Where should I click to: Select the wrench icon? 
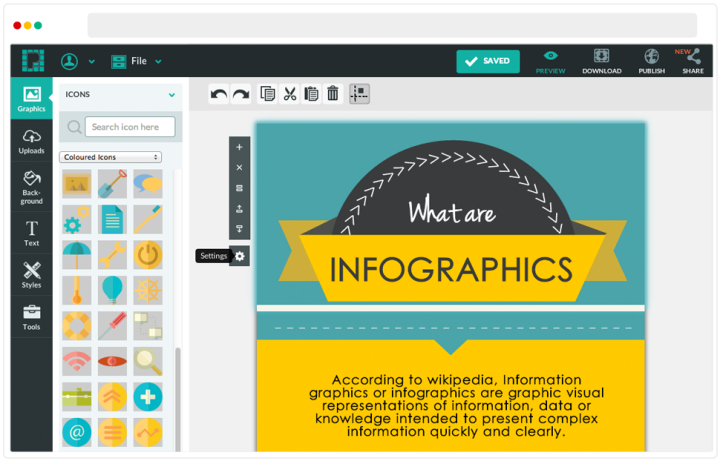pos(112,255)
